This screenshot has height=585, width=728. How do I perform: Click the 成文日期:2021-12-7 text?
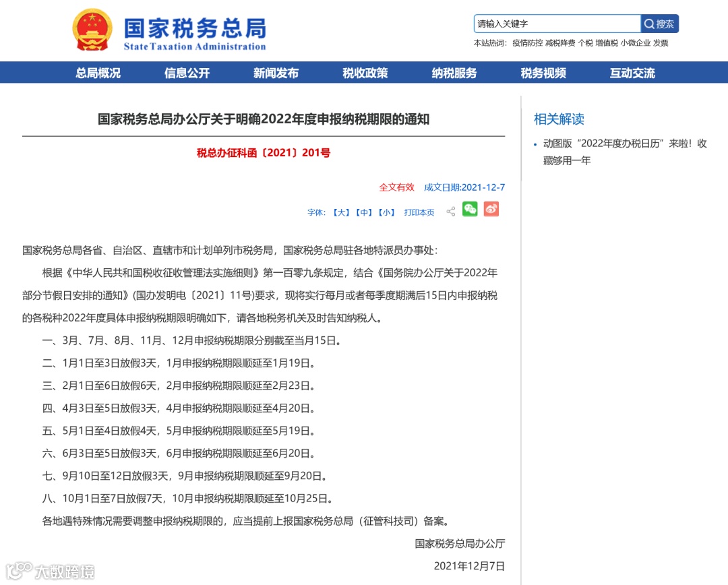tap(464, 187)
